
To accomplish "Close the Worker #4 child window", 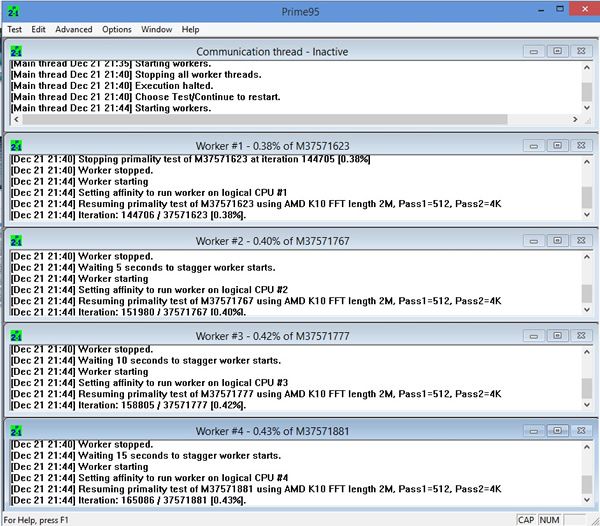I will coord(581,431).
